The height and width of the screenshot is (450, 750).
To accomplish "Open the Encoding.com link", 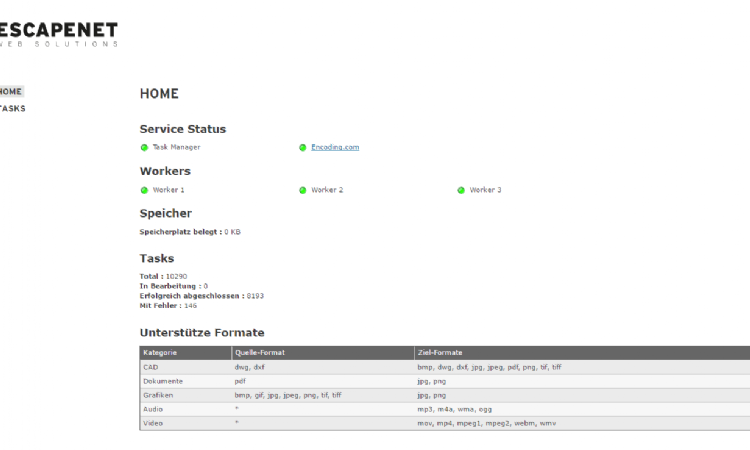I will [x=334, y=147].
